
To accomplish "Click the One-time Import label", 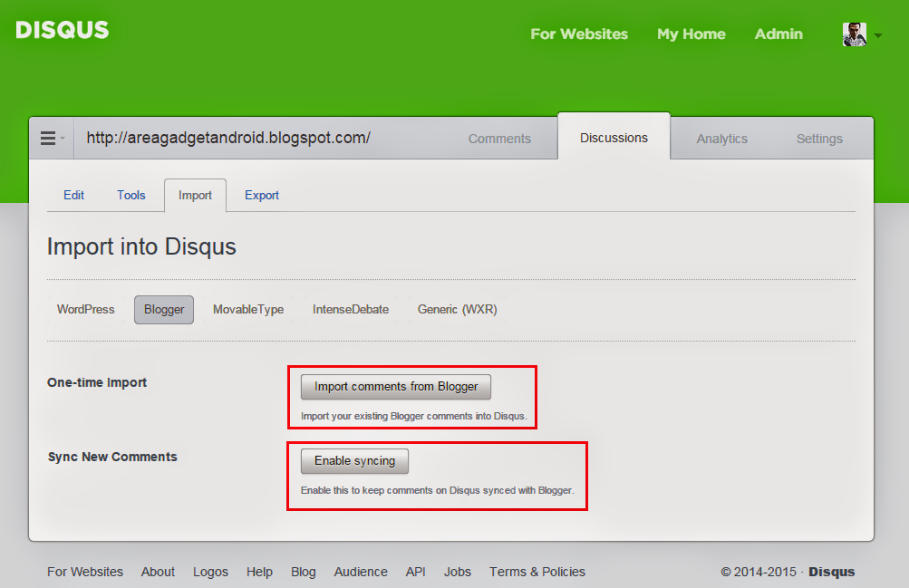I will tap(97, 382).
